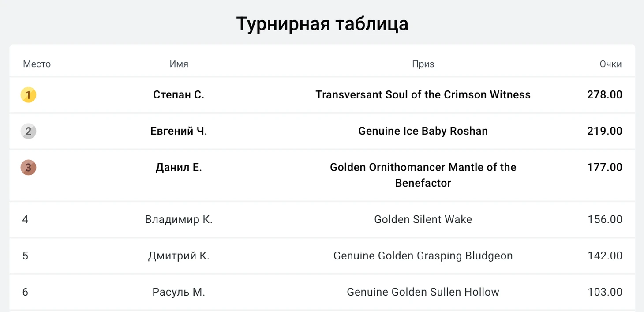Click the silver second place medal icon

coord(28,131)
